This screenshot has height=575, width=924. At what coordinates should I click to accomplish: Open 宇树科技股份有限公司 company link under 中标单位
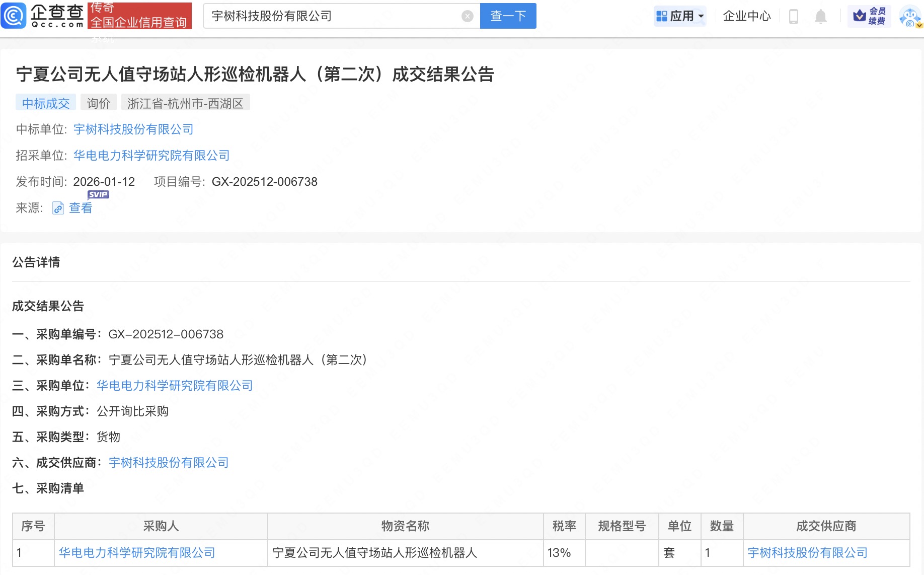(x=133, y=129)
